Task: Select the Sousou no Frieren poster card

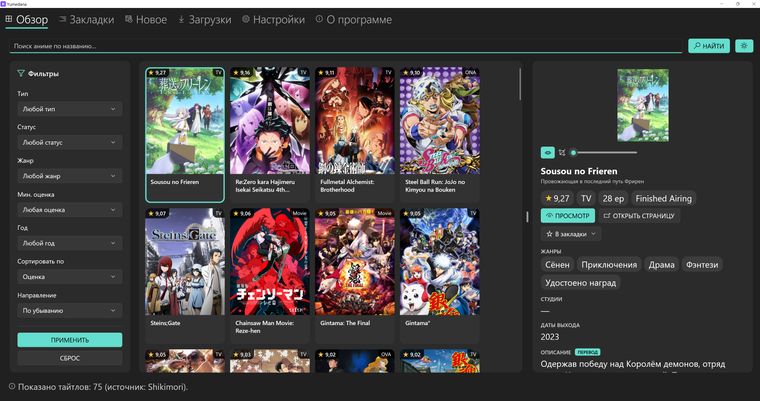Action: tap(185, 134)
